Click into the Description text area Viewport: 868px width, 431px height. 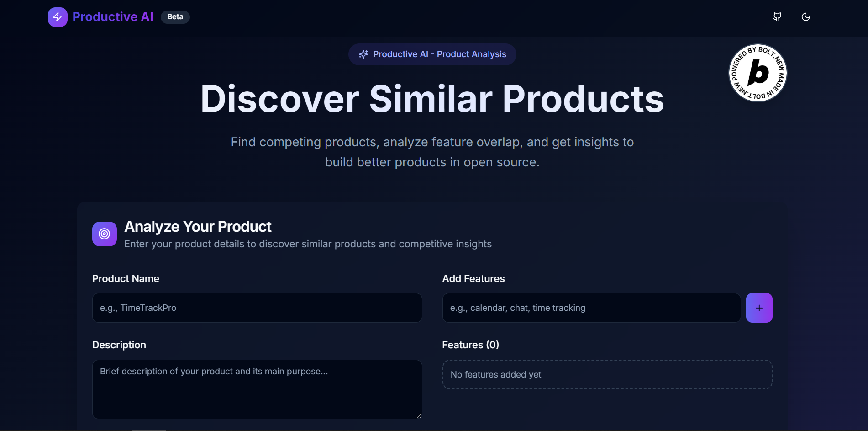click(x=257, y=389)
